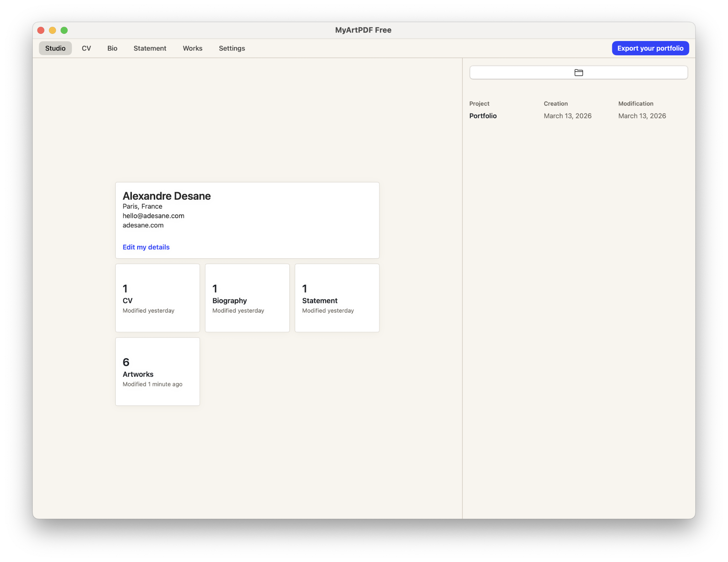728x562 pixels.
Task: Open the CV summary card
Action: (x=157, y=298)
